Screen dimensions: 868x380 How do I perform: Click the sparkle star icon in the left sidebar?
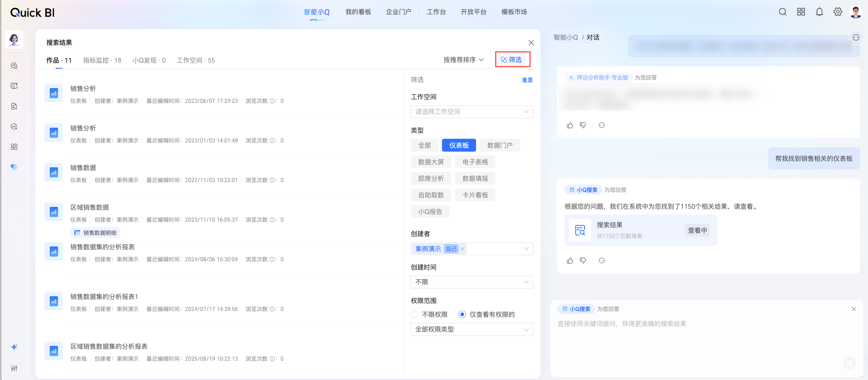tap(14, 347)
